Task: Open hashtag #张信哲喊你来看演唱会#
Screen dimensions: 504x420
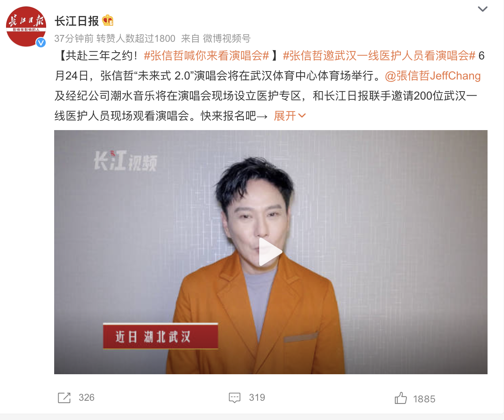Action: tap(206, 55)
